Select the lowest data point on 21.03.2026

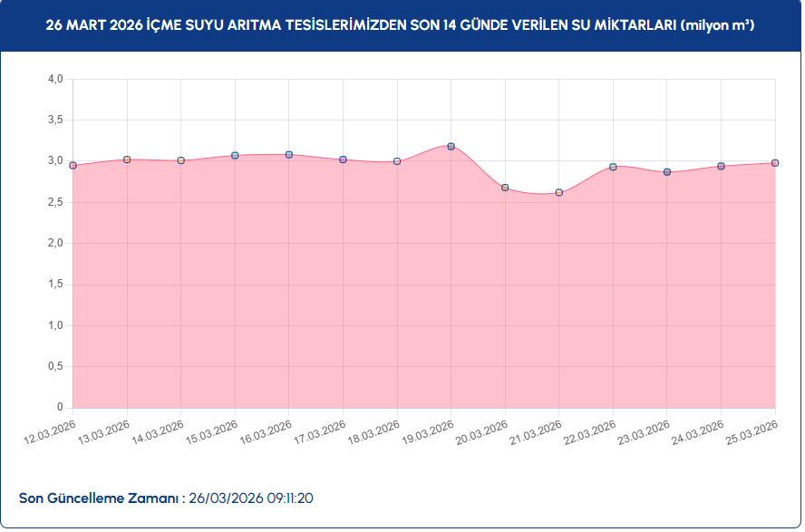[x=559, y=192]
